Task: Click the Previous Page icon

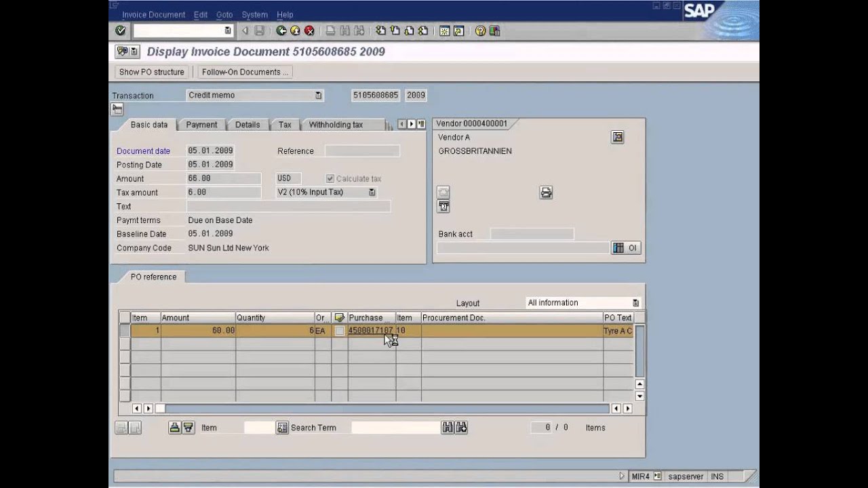Action: click(395, 30)
